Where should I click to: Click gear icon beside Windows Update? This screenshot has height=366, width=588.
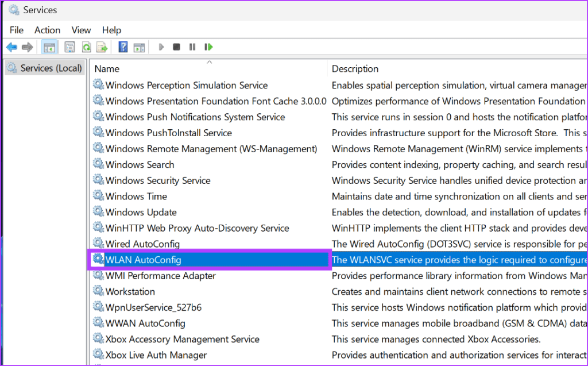pos(98,211)
